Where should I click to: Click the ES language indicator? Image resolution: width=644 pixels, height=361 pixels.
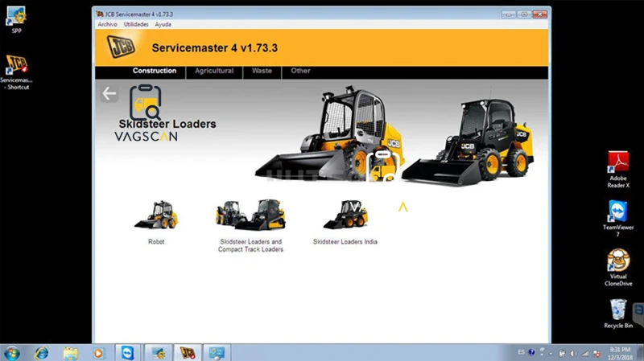click(521, 352)
